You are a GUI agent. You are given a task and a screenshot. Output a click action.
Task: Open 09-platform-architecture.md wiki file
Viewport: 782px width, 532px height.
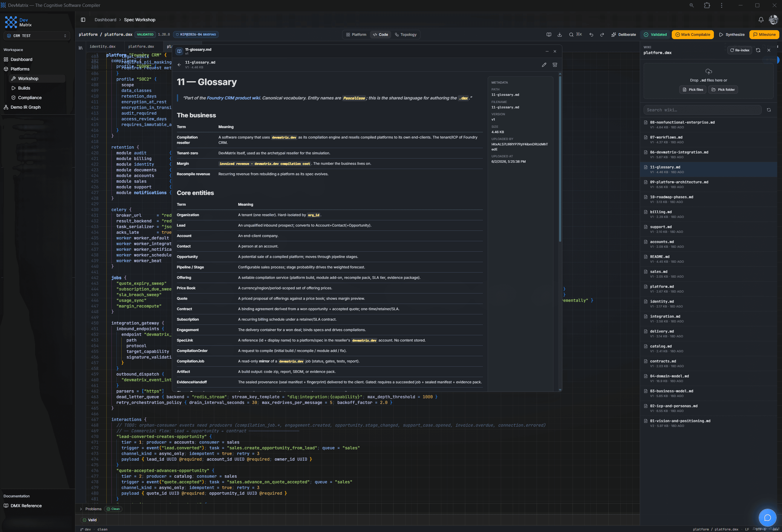pos(709,184)
